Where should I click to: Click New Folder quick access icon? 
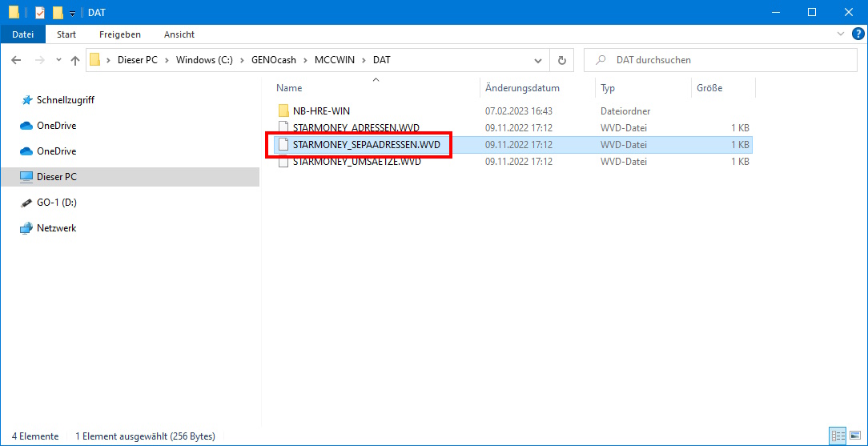[x=58, y=12]
